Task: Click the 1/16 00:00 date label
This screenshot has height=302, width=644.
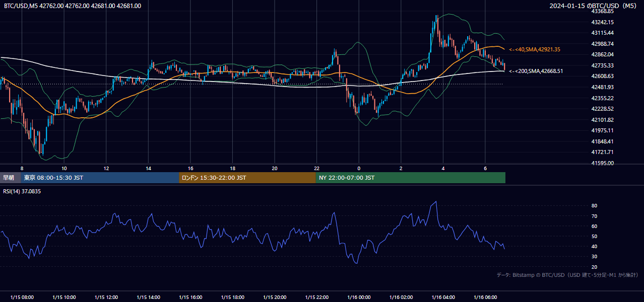Action: (359, 297)
